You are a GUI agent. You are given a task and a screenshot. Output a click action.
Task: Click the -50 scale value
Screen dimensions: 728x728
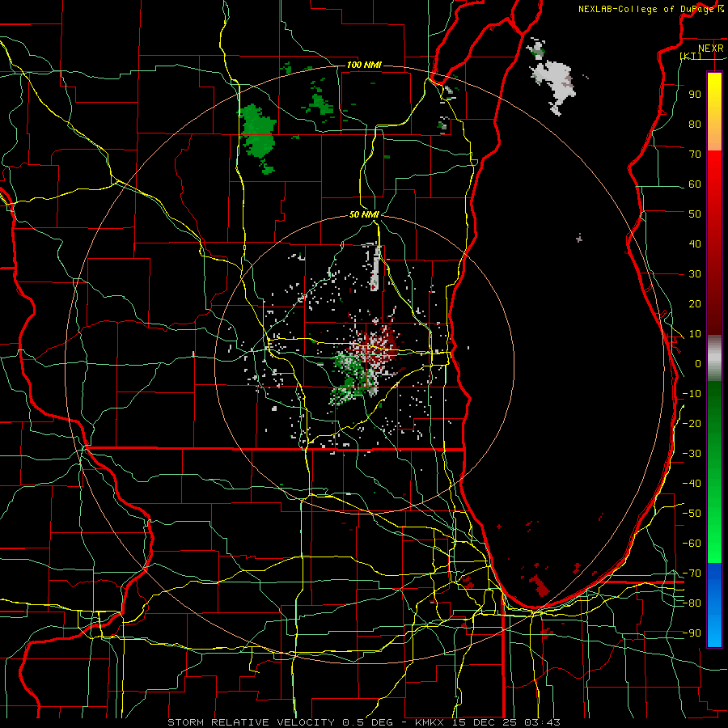click(692, 514)
